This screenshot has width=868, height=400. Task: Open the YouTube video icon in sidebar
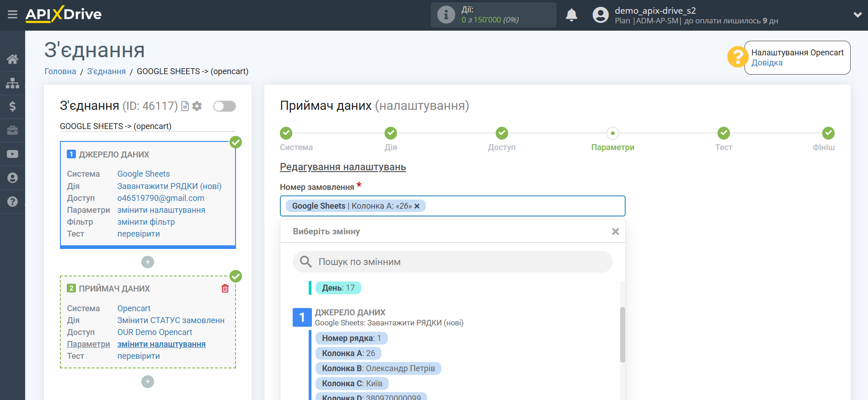[12, 154]
